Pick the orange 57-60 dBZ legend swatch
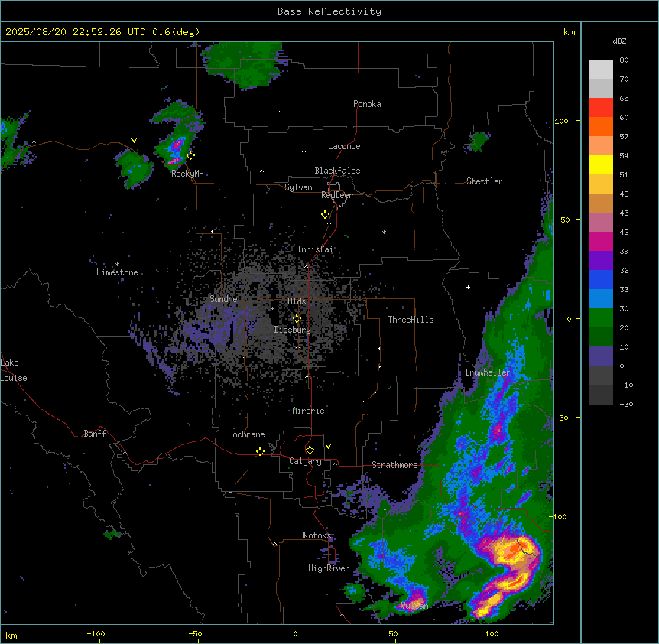The image size is (659, 644). pyautogui.click(x=601, y=126)
